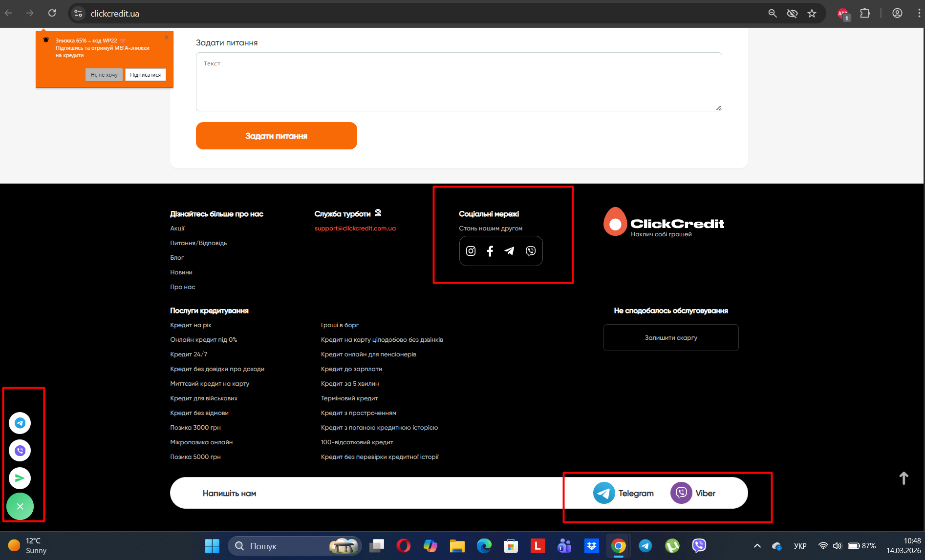Open 'Кредит без перевірки кредитної історії' link
Image resolution: width=925 pixels, height=560 pixels.
380,457
